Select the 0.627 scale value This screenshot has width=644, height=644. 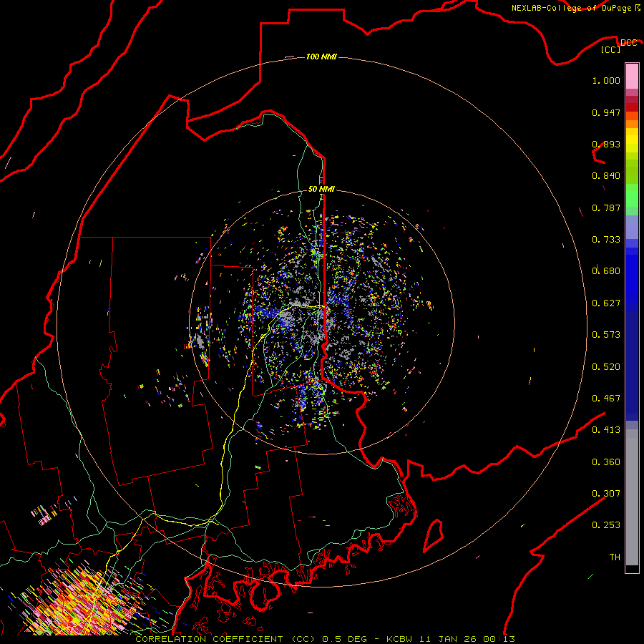click(x=606, y=303)
